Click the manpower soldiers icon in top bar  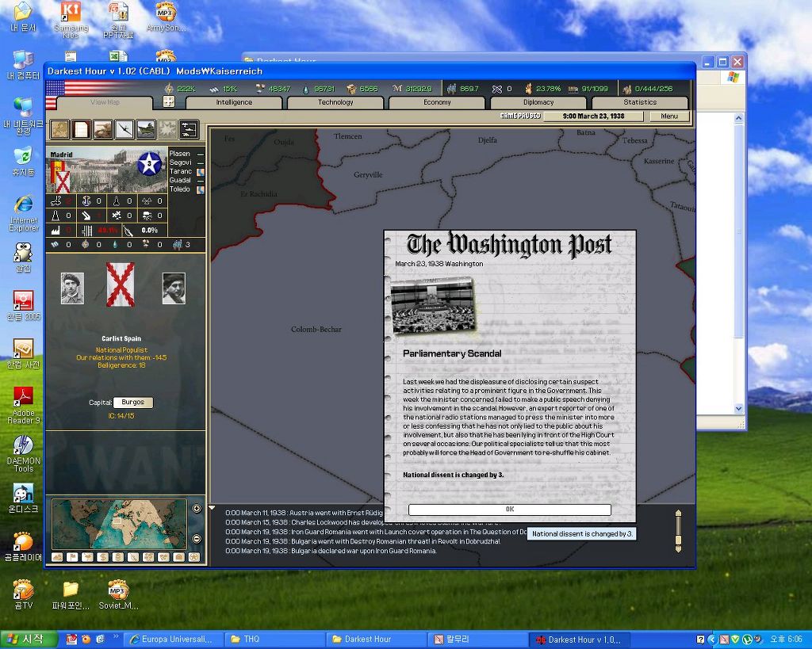click(x=451, y=89)
